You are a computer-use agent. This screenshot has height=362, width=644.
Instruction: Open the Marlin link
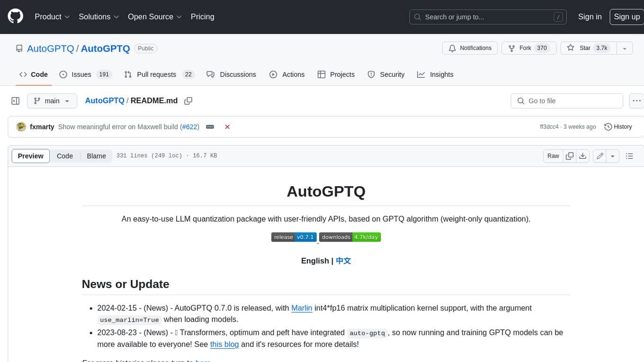point(302,308)
